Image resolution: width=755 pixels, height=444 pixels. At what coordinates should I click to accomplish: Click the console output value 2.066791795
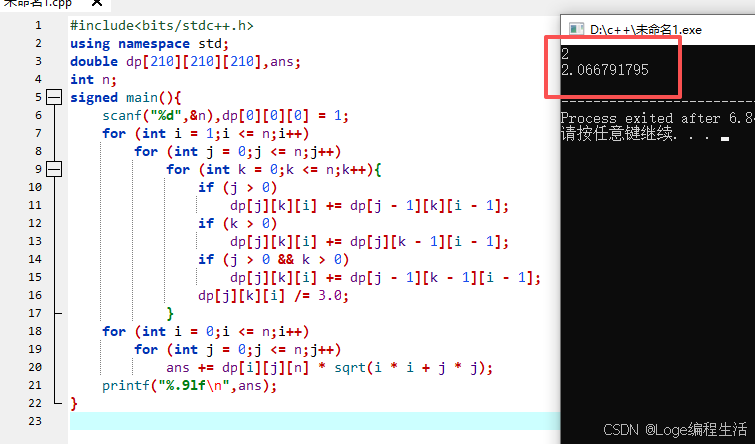click(605, 70)
